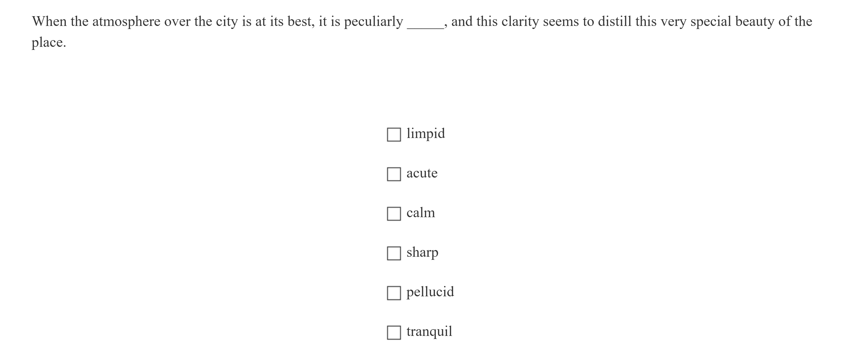
Task: Click the word 'place.' on second line
Action: [x=49, y=43]
